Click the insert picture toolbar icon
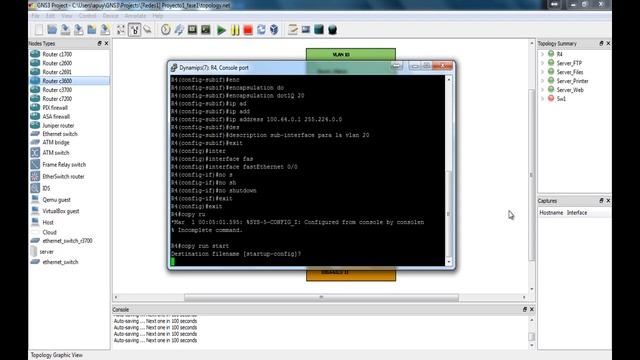 306,30
